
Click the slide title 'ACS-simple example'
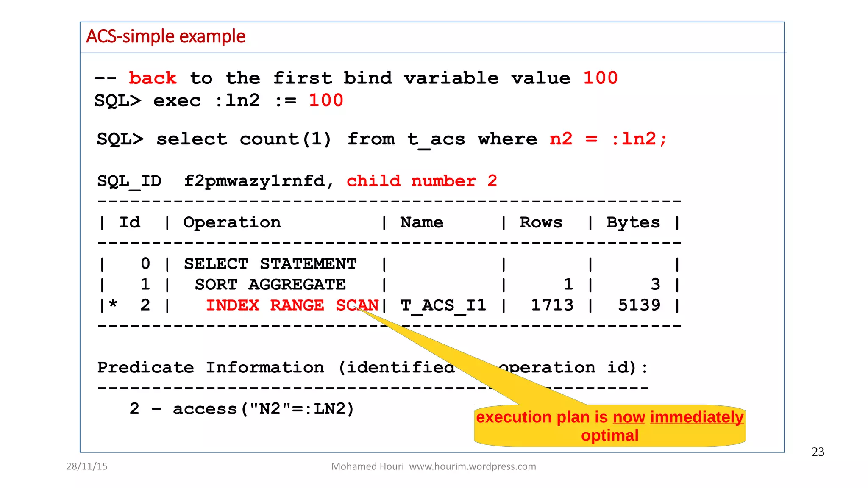click(x=166, y=36)
